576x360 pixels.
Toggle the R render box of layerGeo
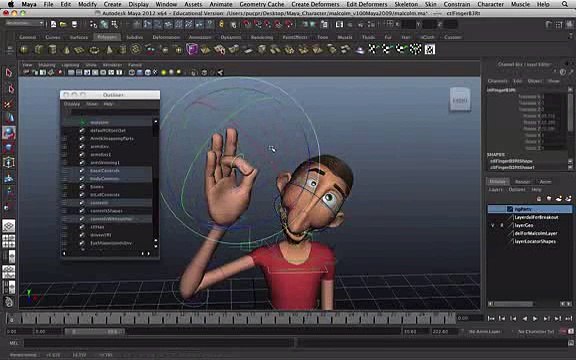(x=501, y=225)
